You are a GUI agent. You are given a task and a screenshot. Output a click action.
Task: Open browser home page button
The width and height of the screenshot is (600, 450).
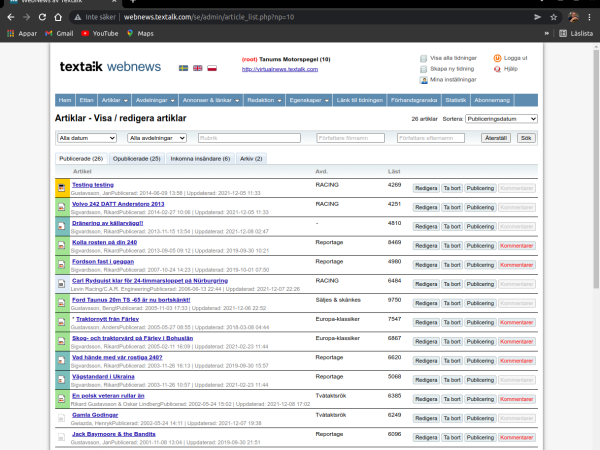pos(58,17)
